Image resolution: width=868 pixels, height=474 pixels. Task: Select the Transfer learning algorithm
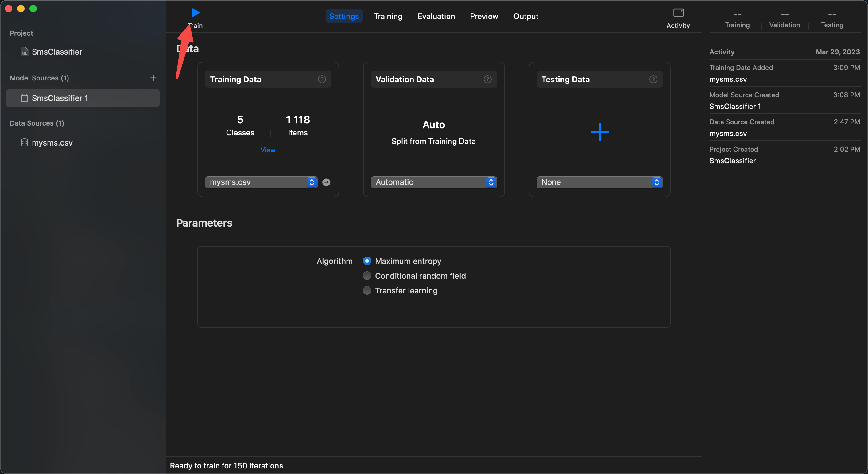tap(367, 290)
